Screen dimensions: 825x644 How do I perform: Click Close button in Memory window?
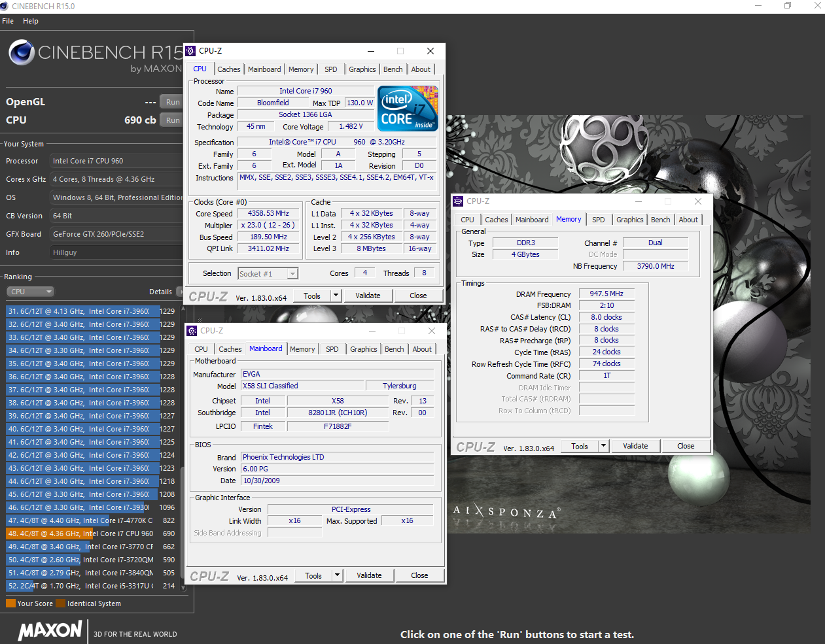686,446
